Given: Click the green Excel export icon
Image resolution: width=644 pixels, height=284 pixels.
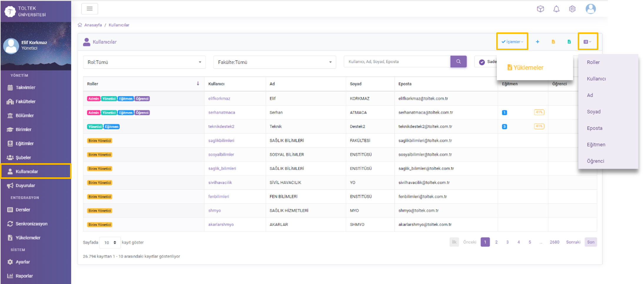Looking at the screenshot, I should coord(569,42).
